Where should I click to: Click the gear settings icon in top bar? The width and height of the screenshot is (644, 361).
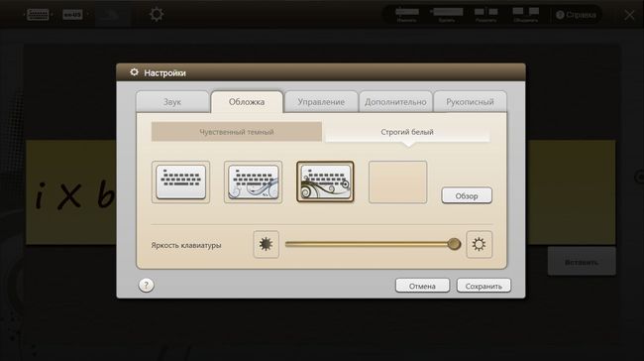[157, 15]
